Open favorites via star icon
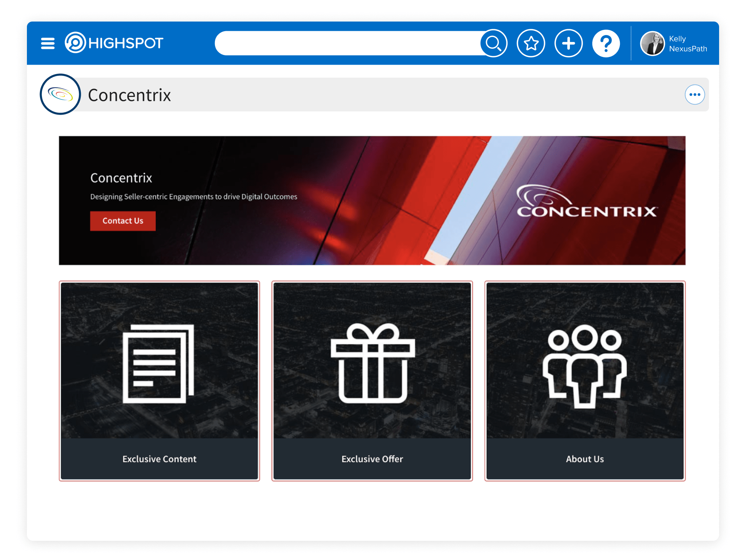This screenshot has width=746, height=560. pyautogui.click(x=531, y=43)
